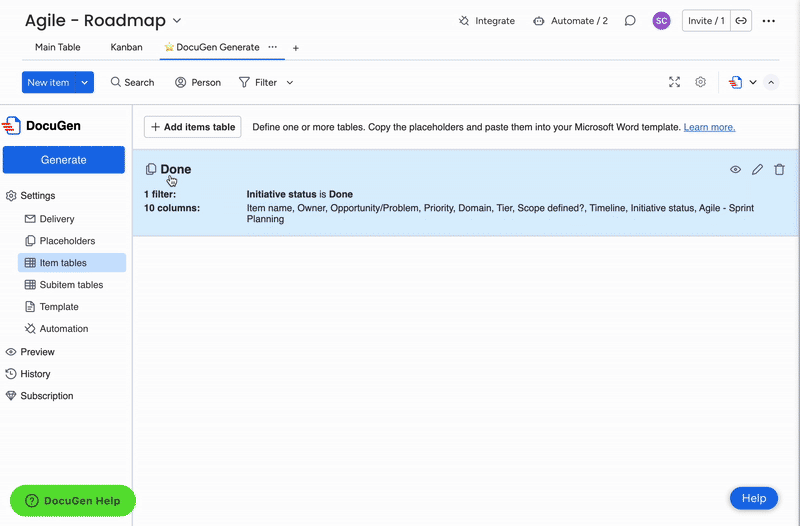The height and width of the screenshot is (526, 800).
Task: Open the Learn more link
Action: [x=709, y=127]
